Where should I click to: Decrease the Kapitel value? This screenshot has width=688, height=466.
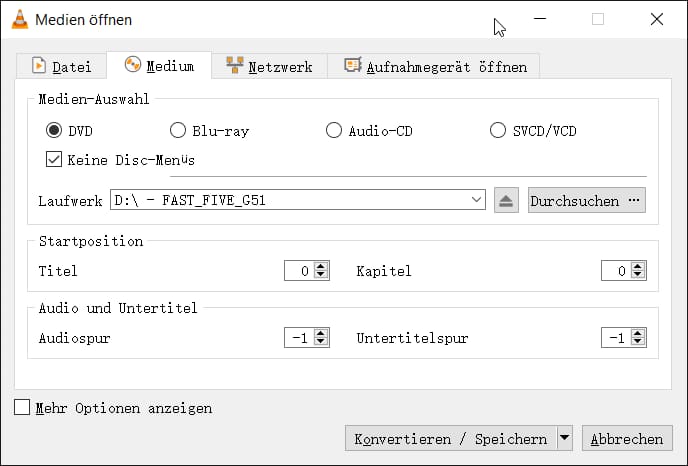pos(638,275)
